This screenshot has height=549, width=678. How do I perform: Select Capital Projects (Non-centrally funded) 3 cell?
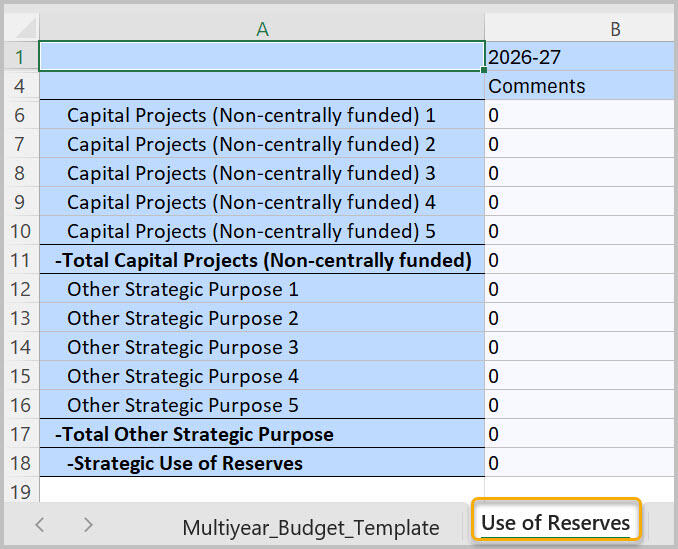coord(262,173)
